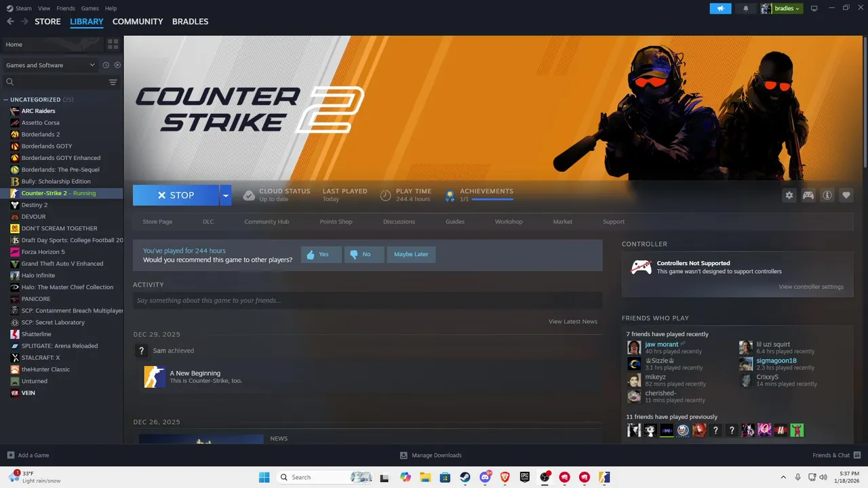Open the Store Page link
Screen dimensions: 868x488
tap(157, 222)
